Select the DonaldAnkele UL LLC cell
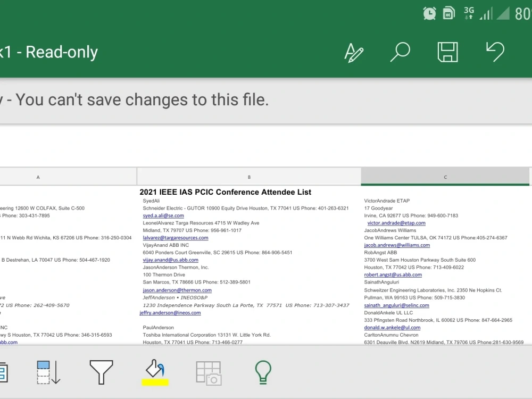This screenshot has width=532, height=399. (x=388, y=312)
